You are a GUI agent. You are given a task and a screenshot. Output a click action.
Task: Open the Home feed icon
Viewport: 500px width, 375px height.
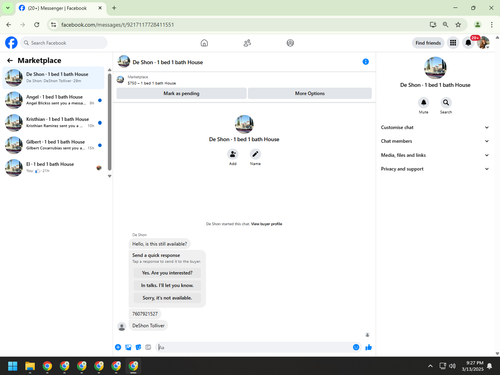(x=204, y=43)
